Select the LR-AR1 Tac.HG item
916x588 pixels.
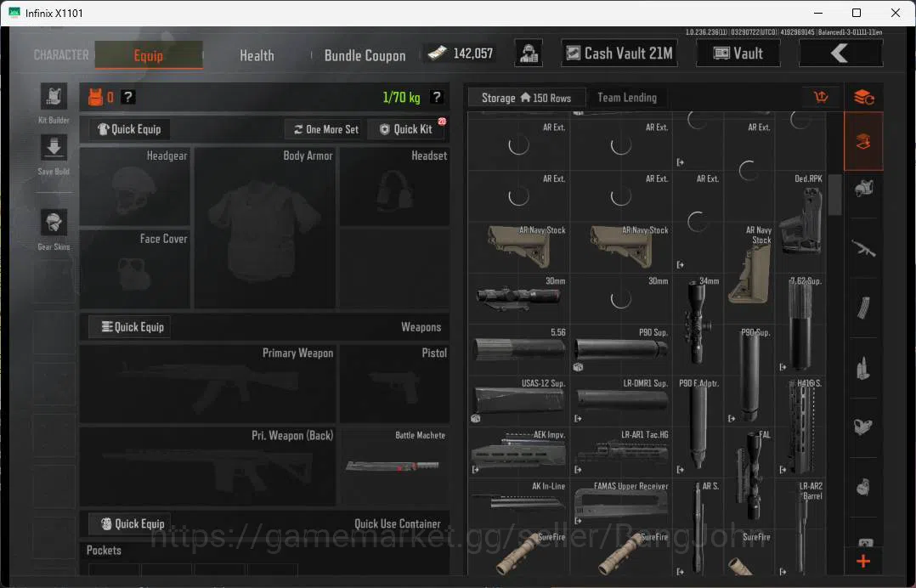[621, 451]
